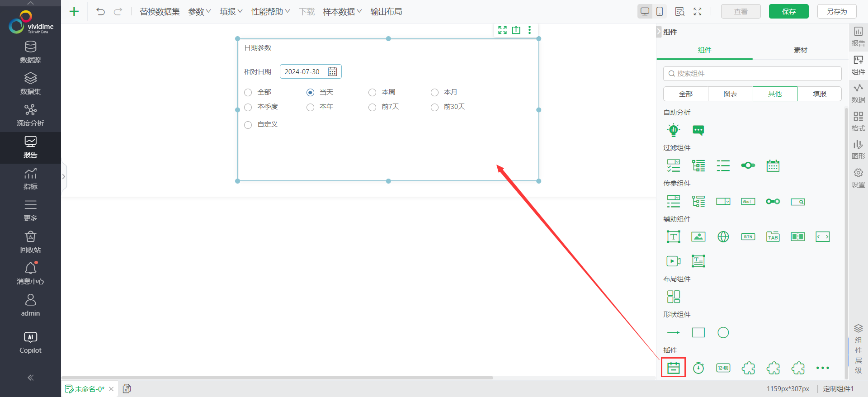Switch to the 组件 tab

[704, 50]
